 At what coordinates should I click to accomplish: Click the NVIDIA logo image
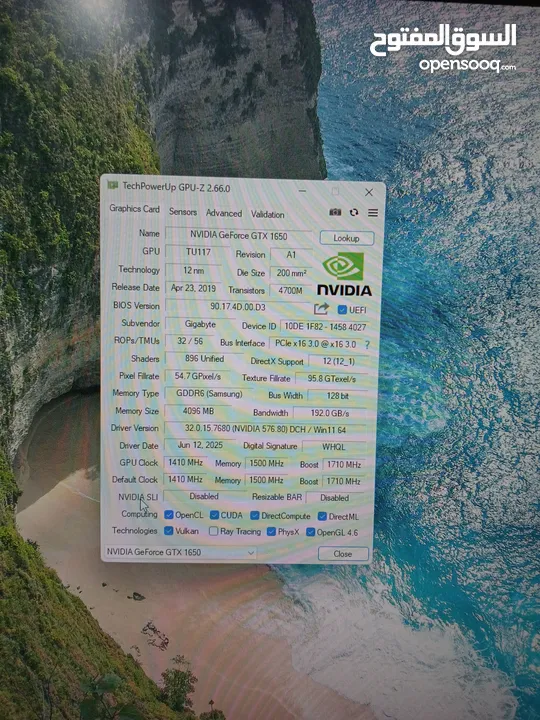[344, 274]
